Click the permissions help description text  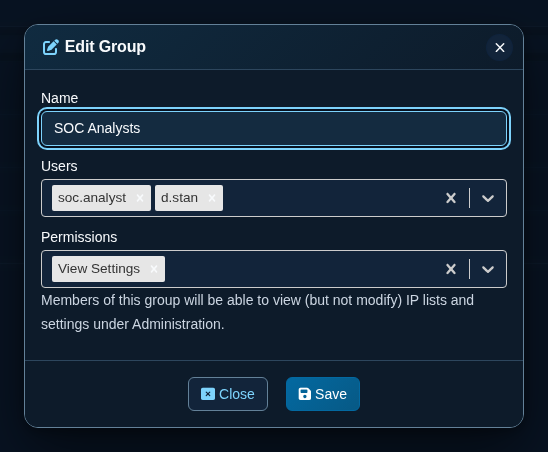(x=257, y=312)
